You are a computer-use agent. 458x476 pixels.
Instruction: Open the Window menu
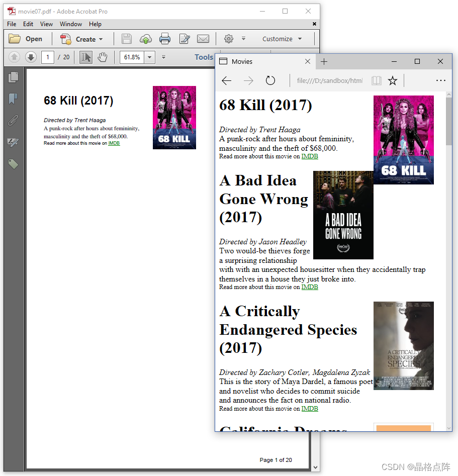(71, 24)
